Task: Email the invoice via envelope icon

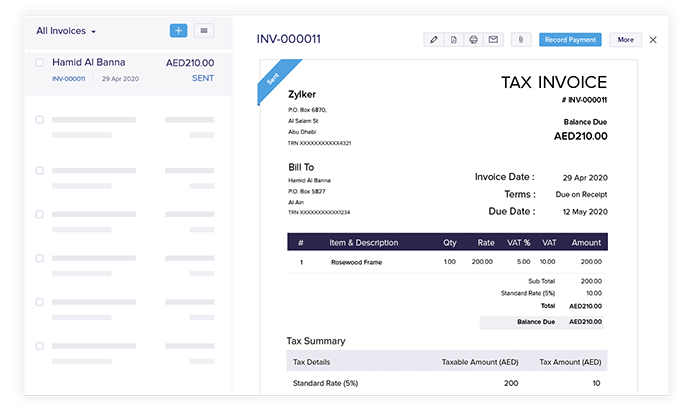Action: (492, 40)
